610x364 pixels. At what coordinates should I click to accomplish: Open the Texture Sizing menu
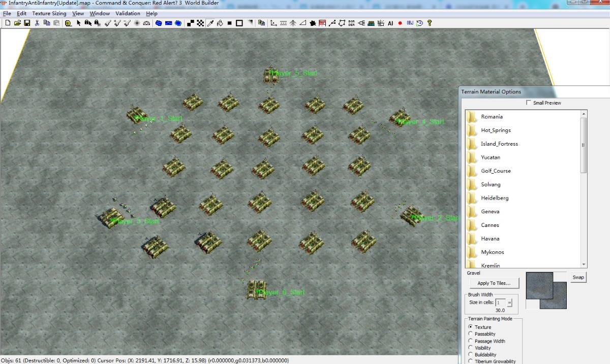[49, 14]
